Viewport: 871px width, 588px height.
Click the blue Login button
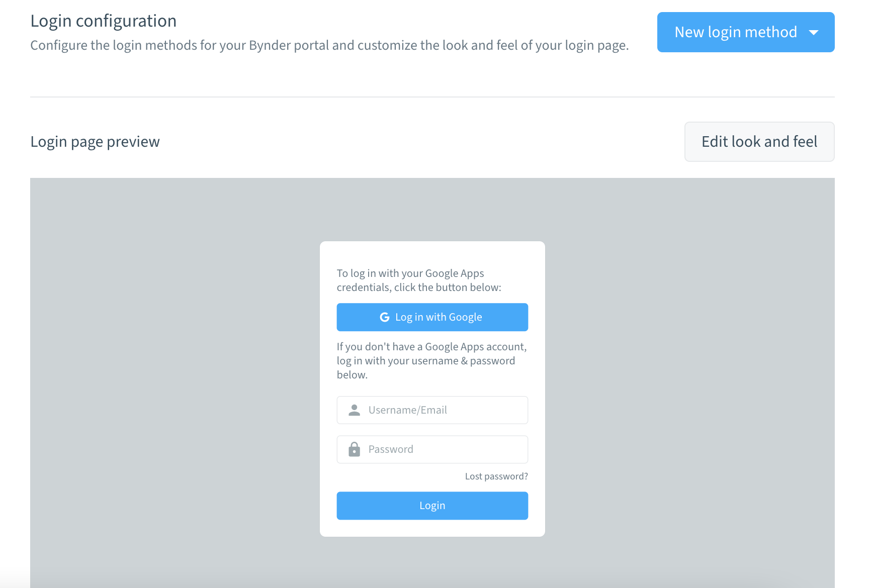[x=432, y=506]
